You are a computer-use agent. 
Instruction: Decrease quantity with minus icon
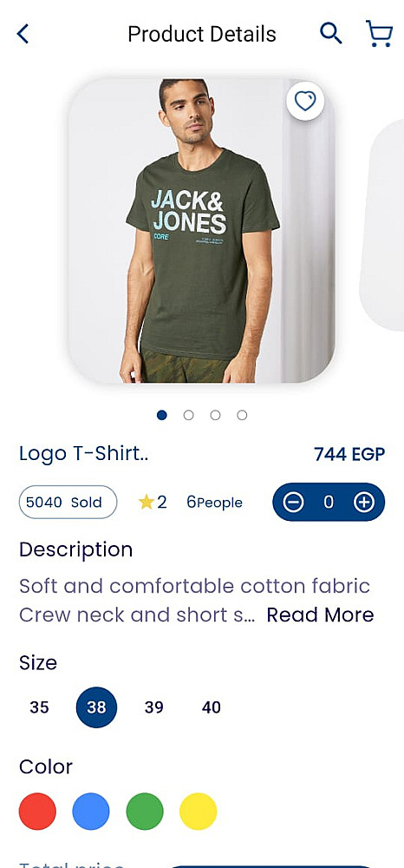(294, 502)
